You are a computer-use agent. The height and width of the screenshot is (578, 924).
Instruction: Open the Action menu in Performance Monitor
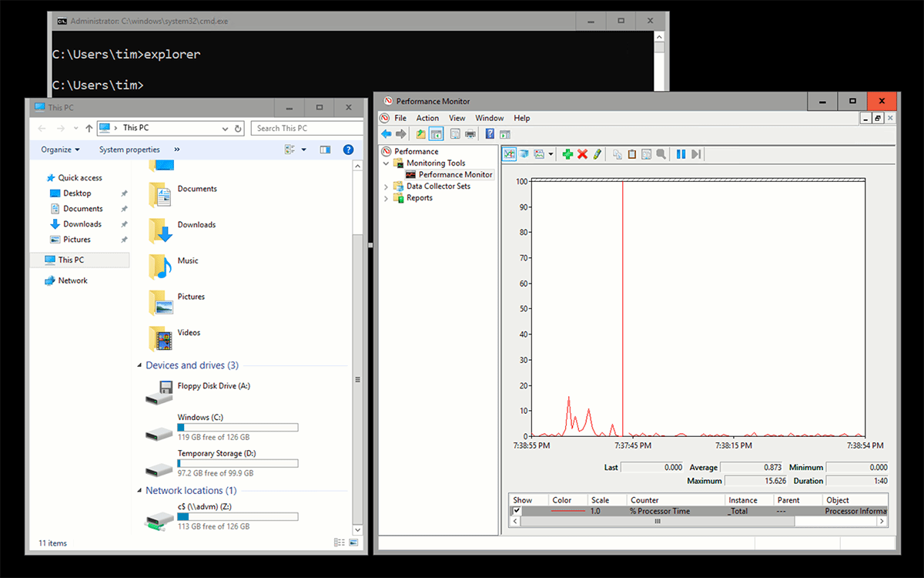click(x=427, y=118)
